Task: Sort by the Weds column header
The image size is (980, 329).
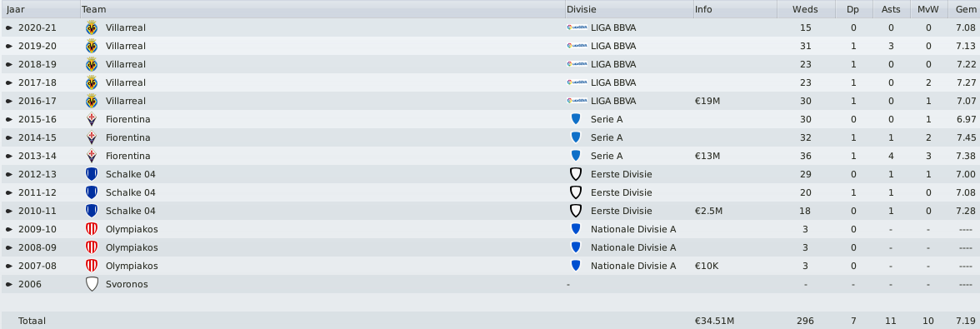Action: coord(806,9)
